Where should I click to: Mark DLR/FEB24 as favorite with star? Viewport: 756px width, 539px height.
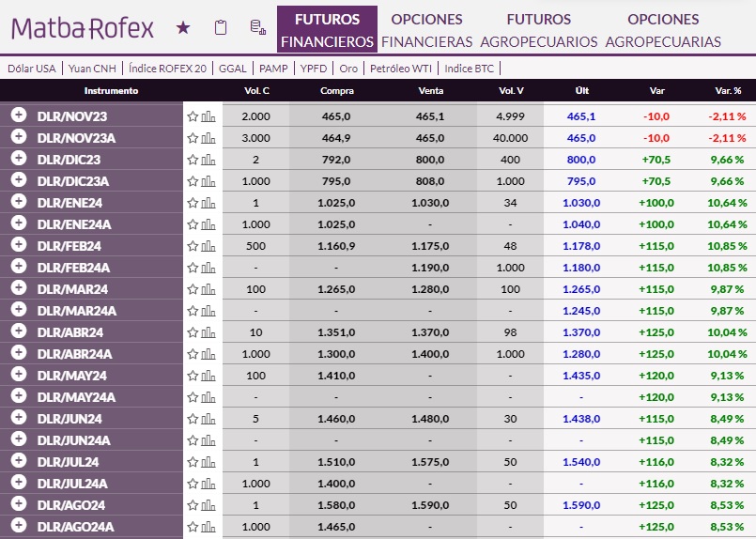(193, 246)
